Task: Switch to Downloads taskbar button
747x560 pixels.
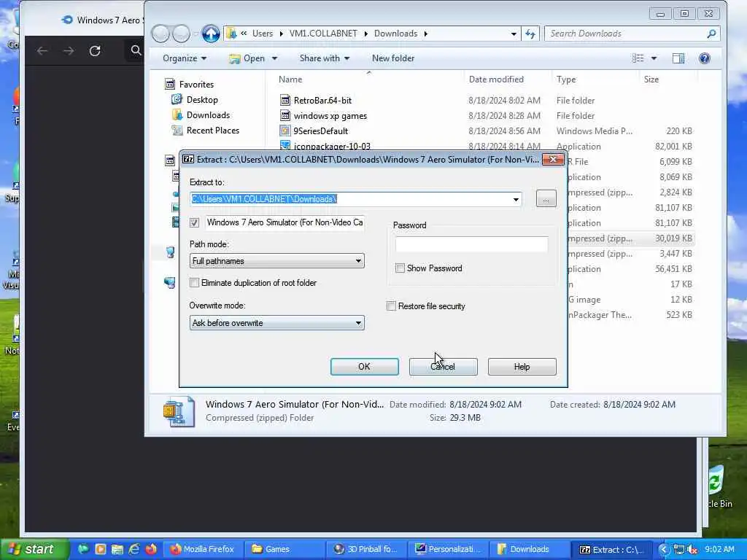Action: (530, 549)
